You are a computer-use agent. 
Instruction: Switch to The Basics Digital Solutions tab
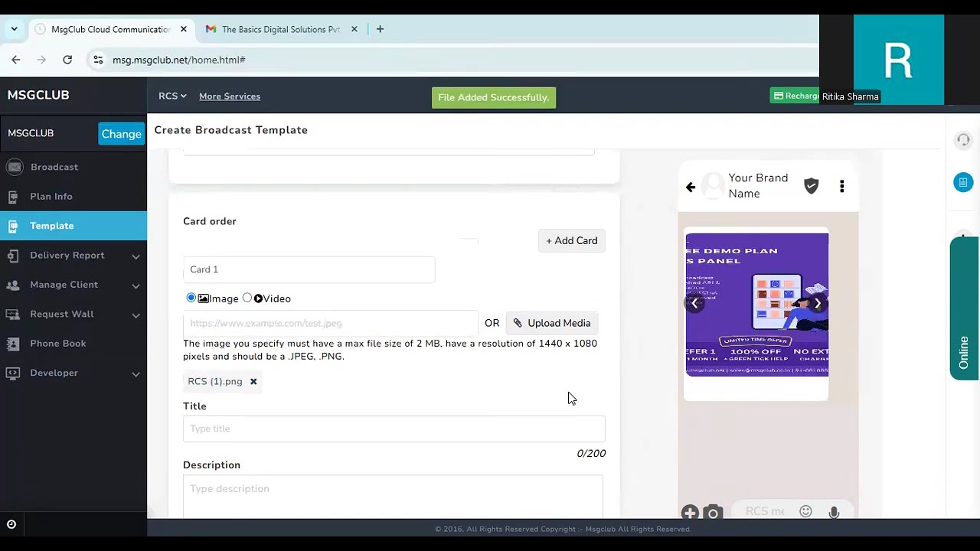coord(281,29)
